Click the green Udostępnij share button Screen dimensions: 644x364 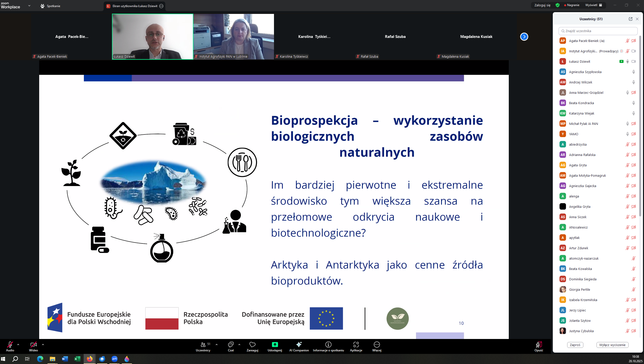[275, 345]
